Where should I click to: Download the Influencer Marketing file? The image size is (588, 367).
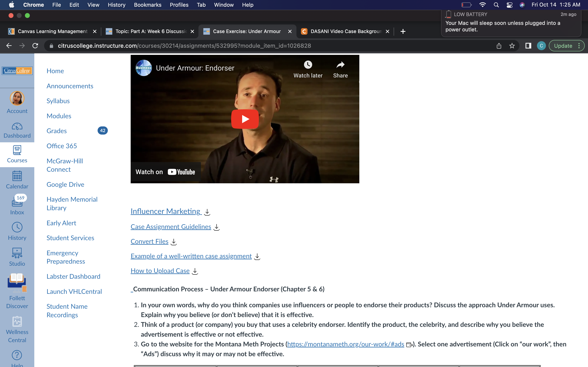(x=207, y=212)
